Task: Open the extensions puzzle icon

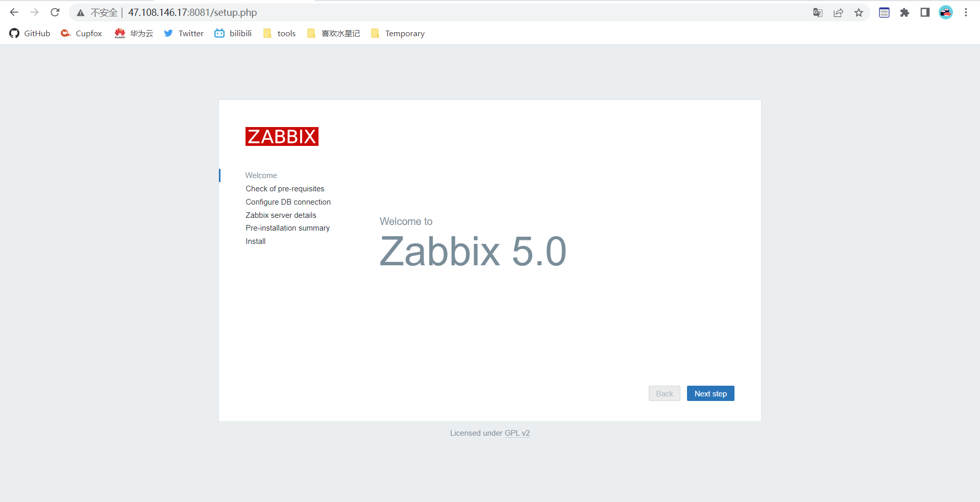Action: [904, 13]
